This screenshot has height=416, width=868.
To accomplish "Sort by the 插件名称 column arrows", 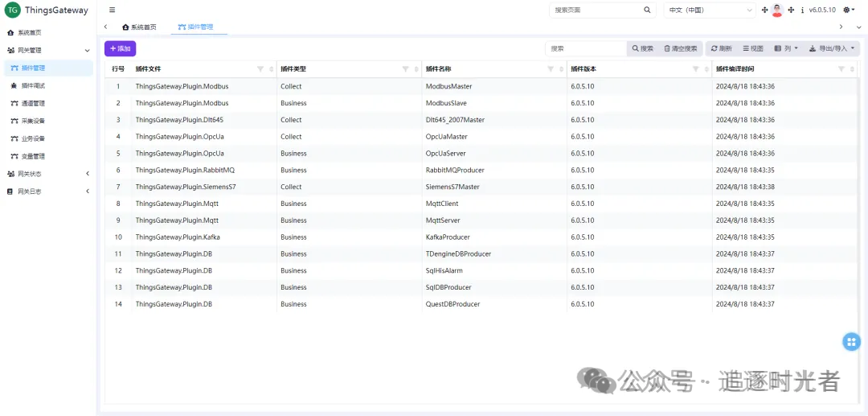I will point(561,69).
